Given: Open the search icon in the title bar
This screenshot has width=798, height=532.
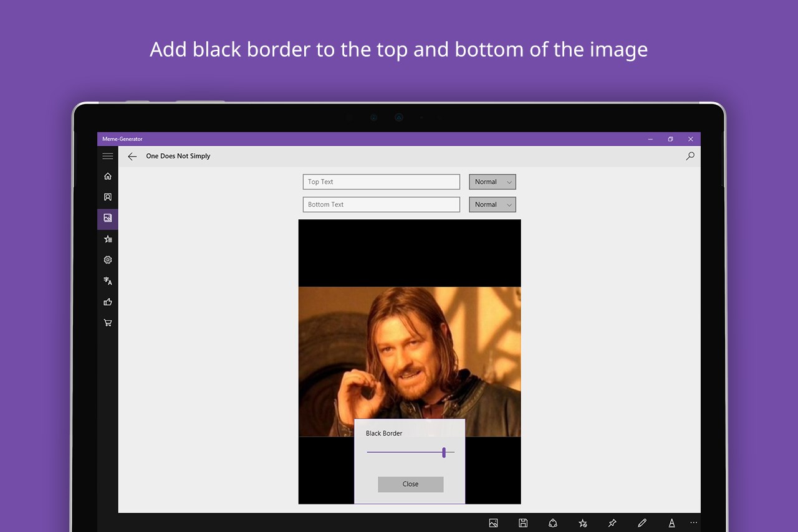Looking at the screenshot, I should [x=690, y=156].
